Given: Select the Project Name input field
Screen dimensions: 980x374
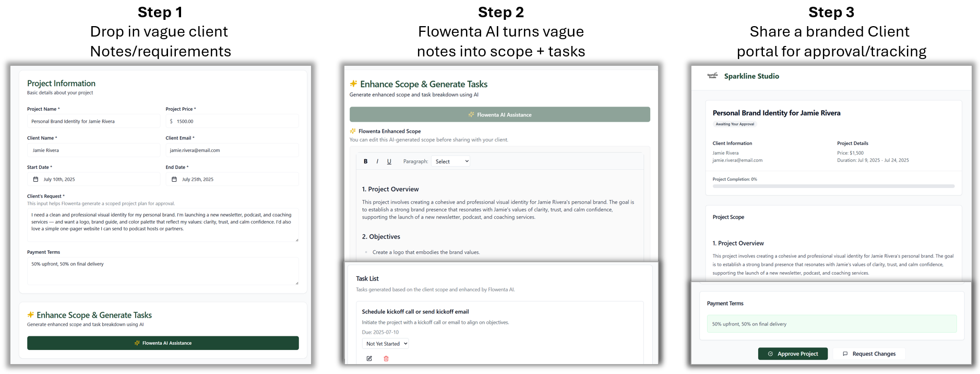Looking at the screenshot, I should click(x=93, y=121).
